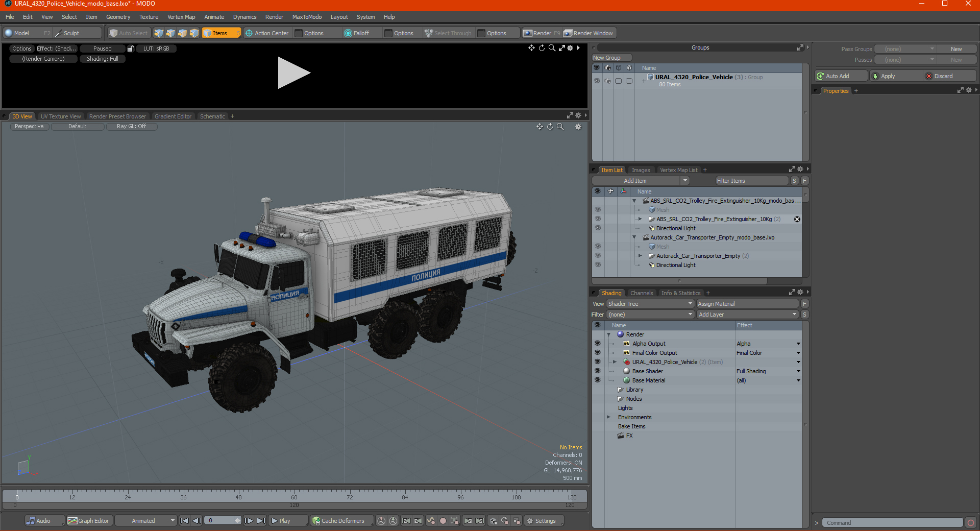Toggle visibility of ABS_SRL_CO2_Trolley_Fire_Extinguisher_10Kg item
The width and height of the screenshot is (980, 531).
coord(598,219)
